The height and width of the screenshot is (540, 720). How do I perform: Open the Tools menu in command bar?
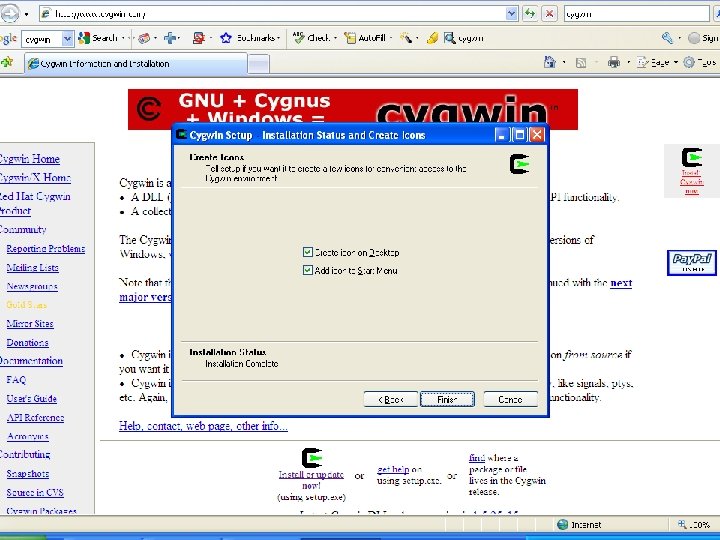click(700, 62)
